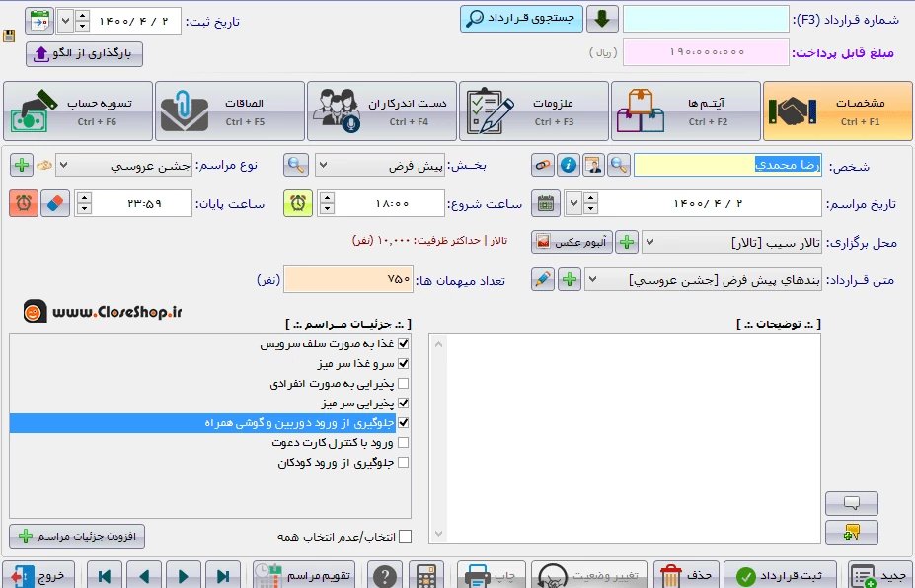Click جدید new contract button
915x588 pixels.
point(880,576)
